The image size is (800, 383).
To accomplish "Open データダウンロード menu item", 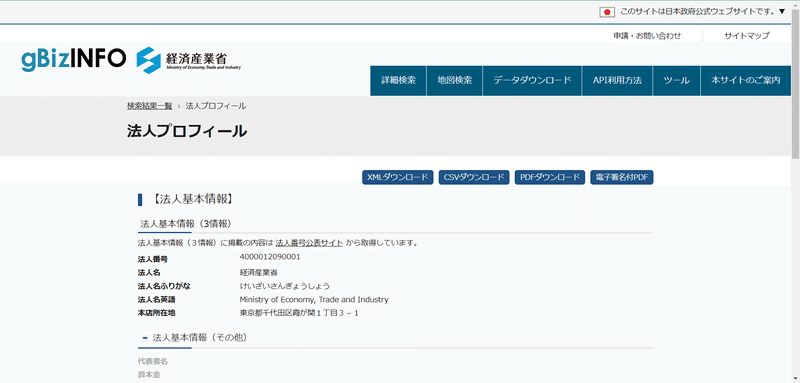I will 532,81.
